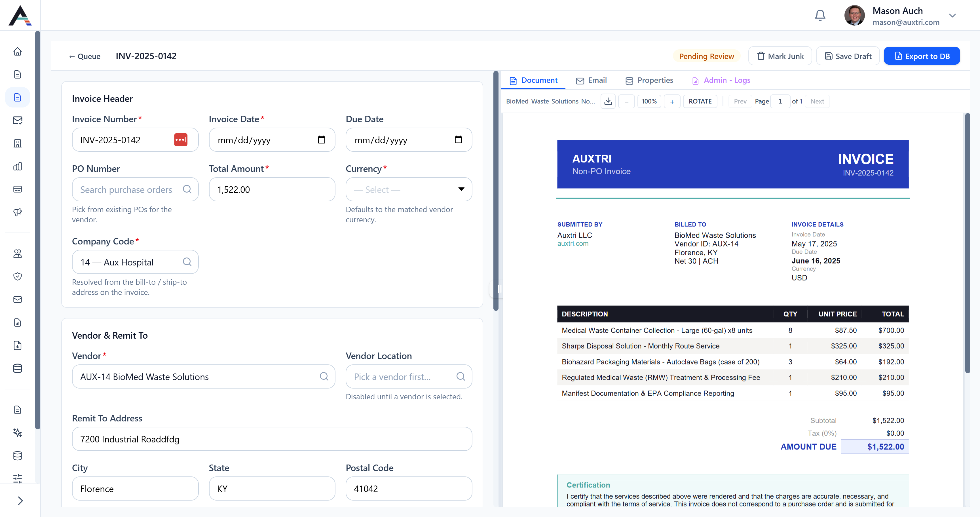980x517 pixels.
Task: Focus the Vendor field with BioMed Waste Solutions
Action: point(204,377)
